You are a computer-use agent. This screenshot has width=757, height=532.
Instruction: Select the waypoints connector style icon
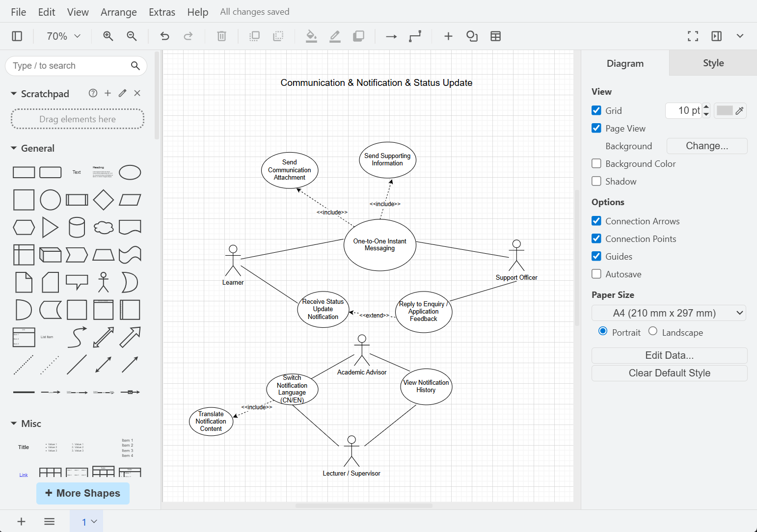click(x=415, y=36)
